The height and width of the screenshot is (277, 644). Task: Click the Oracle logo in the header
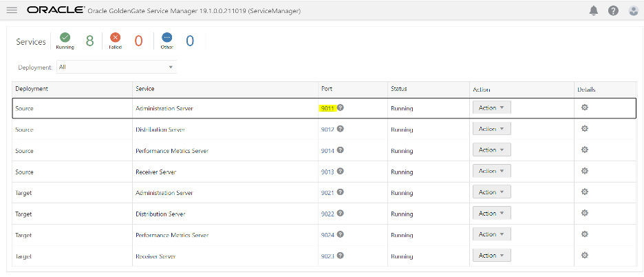(x=56, y=10)
